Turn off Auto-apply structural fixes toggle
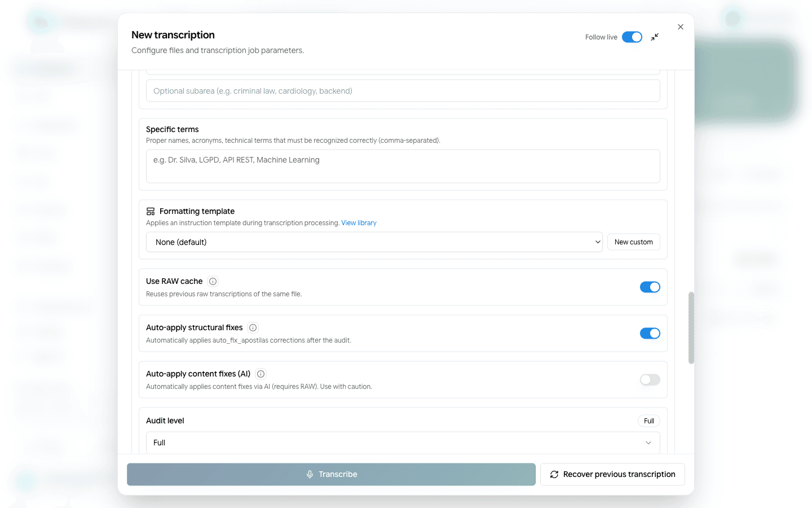 [x=650, y=334]
